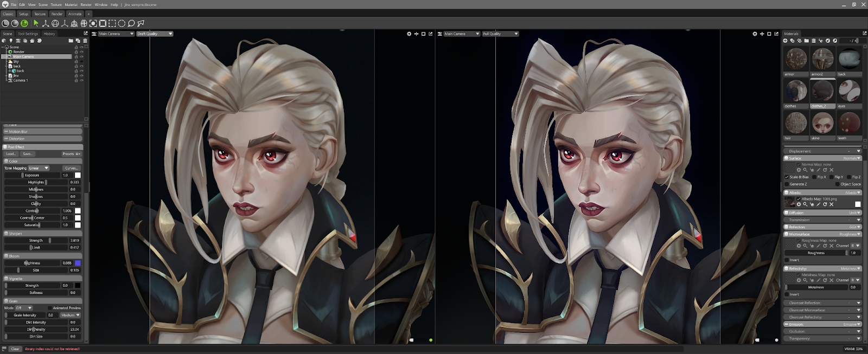This screenshot has height=354, width=868.
Task: Toggle visibility of Render object
Action: [81, 52]
